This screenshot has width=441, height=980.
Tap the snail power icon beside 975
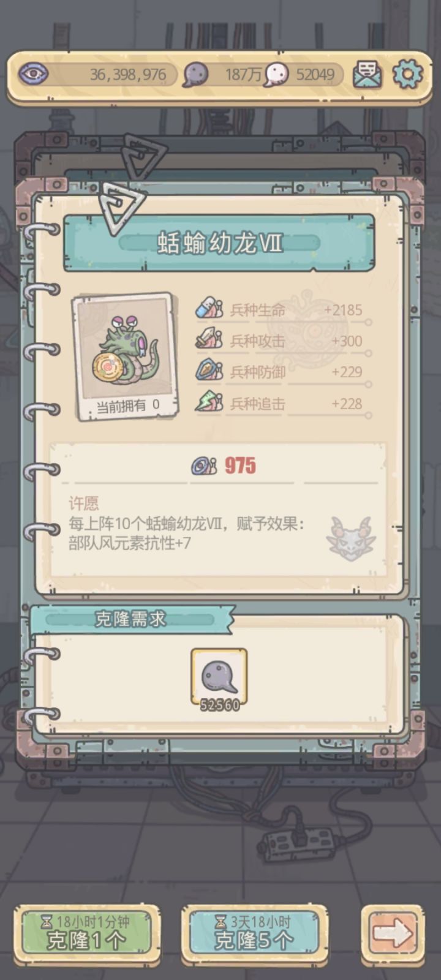tap(204, 466)
